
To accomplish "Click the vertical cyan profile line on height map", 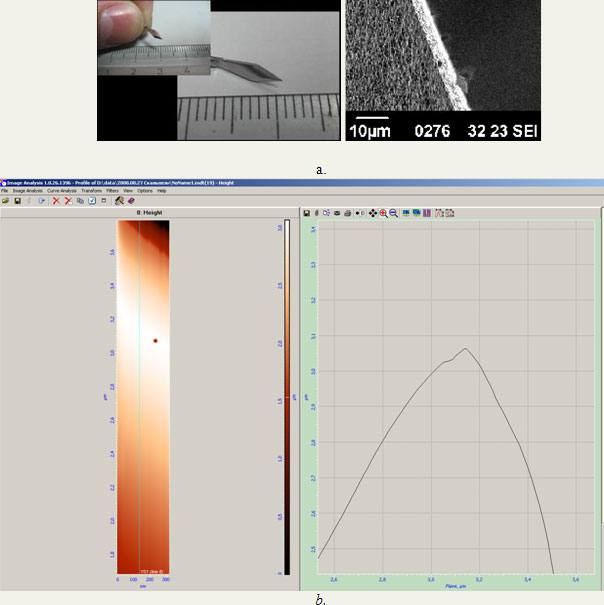I will pyautogui.click(x=140, y=397).
